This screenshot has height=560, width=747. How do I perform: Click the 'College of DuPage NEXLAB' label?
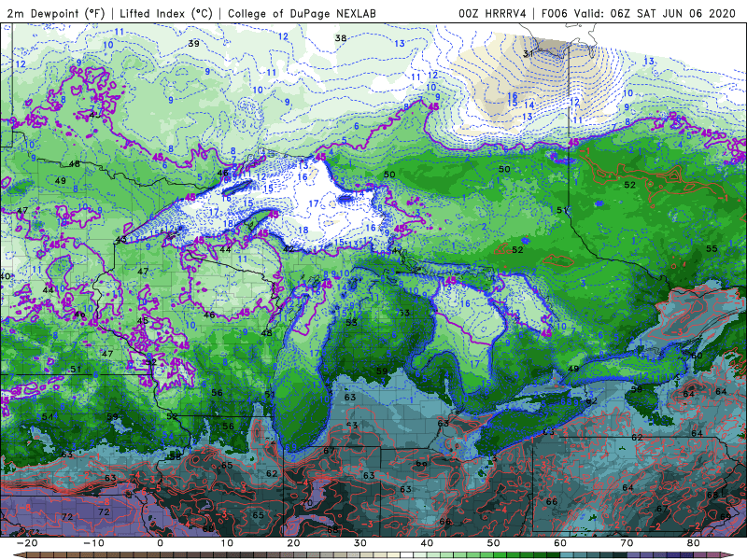tap(302, 13)
